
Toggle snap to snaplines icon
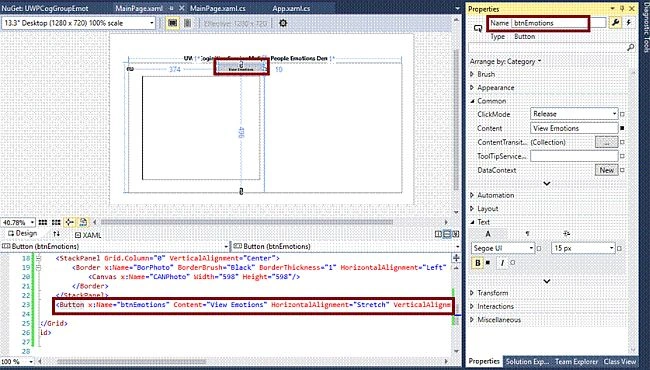click(x=70, y=222)
